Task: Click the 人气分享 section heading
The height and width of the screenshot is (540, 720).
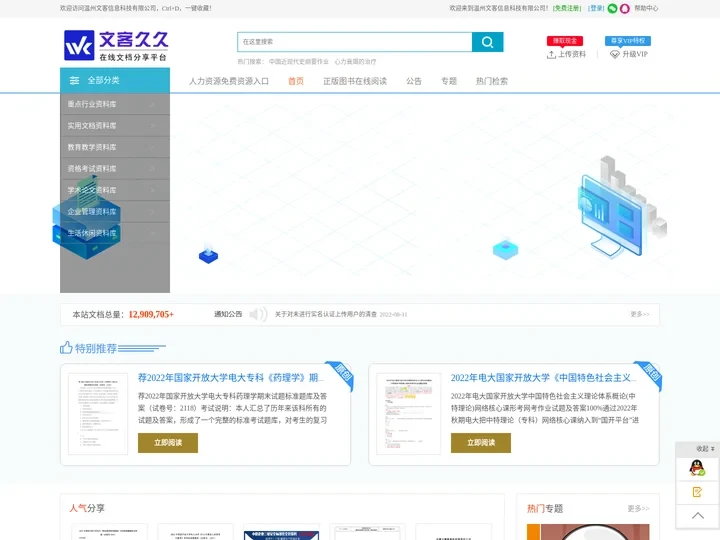Action: (x=87, y=508)
